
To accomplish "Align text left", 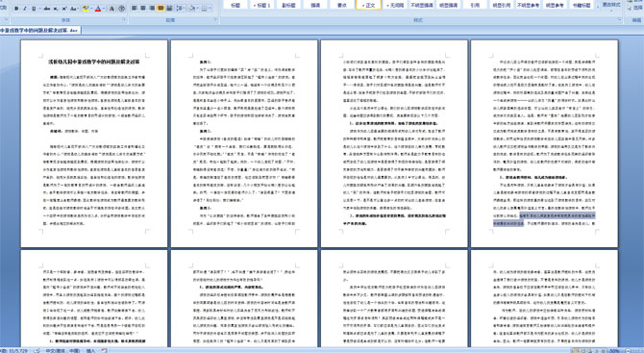I will (135, 9).
